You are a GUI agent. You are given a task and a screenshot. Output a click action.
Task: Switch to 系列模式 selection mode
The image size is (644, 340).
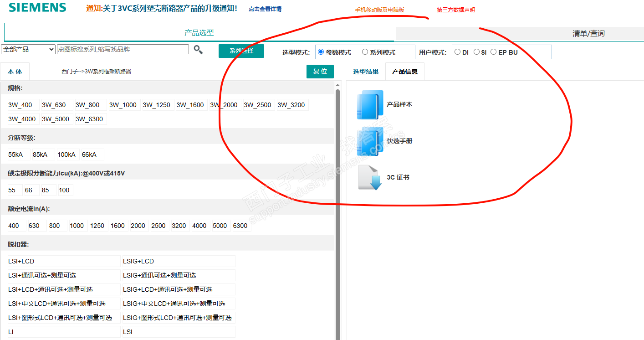365,52
